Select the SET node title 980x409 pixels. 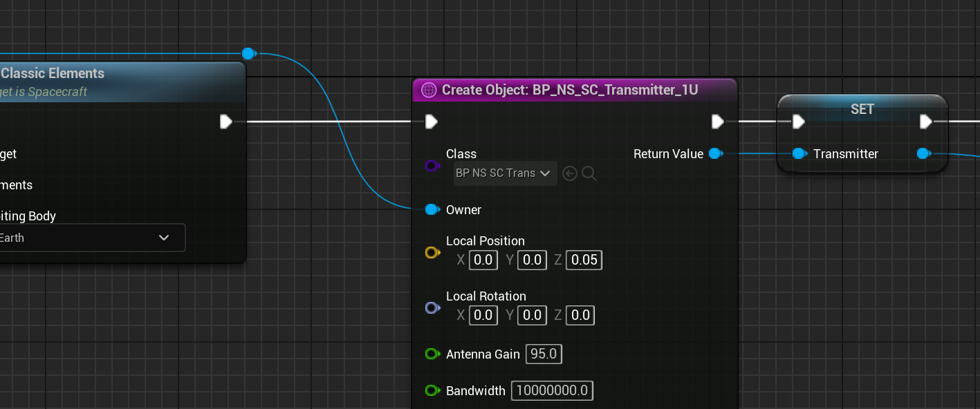(x=862, y=109)
